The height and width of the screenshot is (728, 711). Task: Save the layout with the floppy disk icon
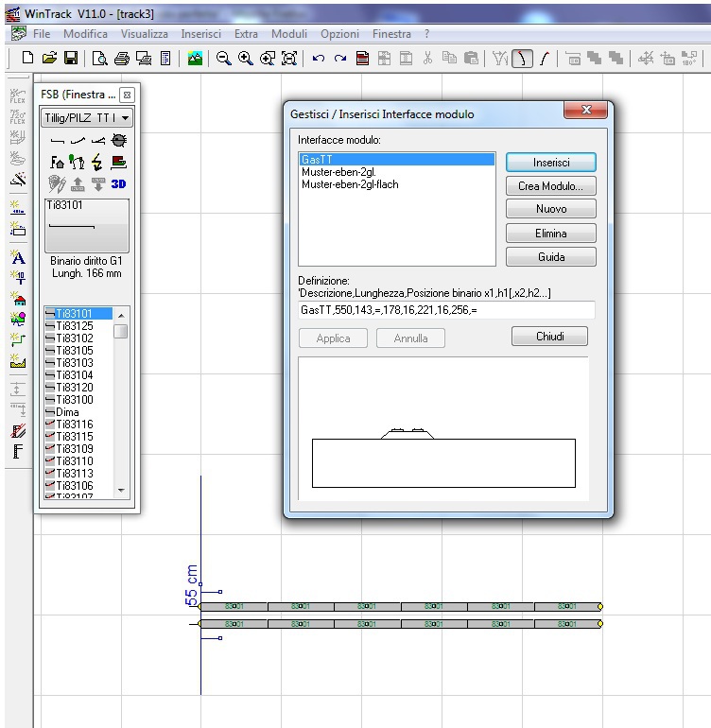tap(71, 58)
